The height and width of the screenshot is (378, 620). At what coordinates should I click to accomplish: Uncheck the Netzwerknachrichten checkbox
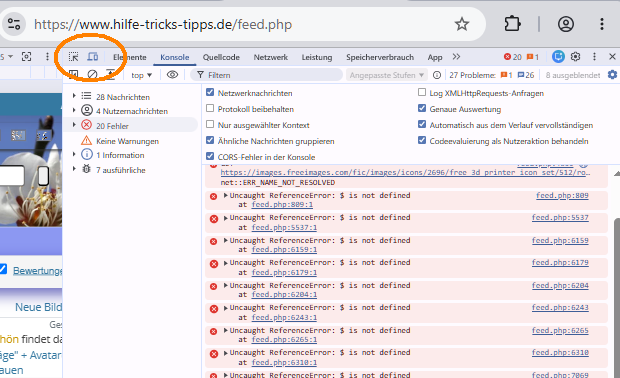tap(210, 93)
